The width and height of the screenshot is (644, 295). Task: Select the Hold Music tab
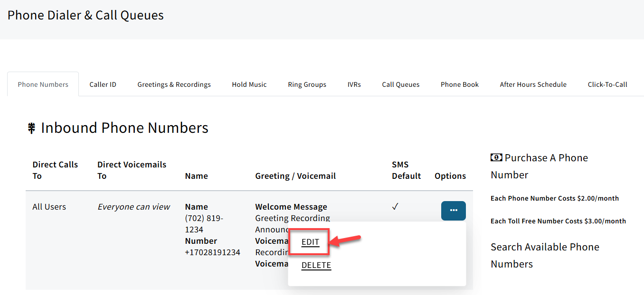(x=249, y=84)
